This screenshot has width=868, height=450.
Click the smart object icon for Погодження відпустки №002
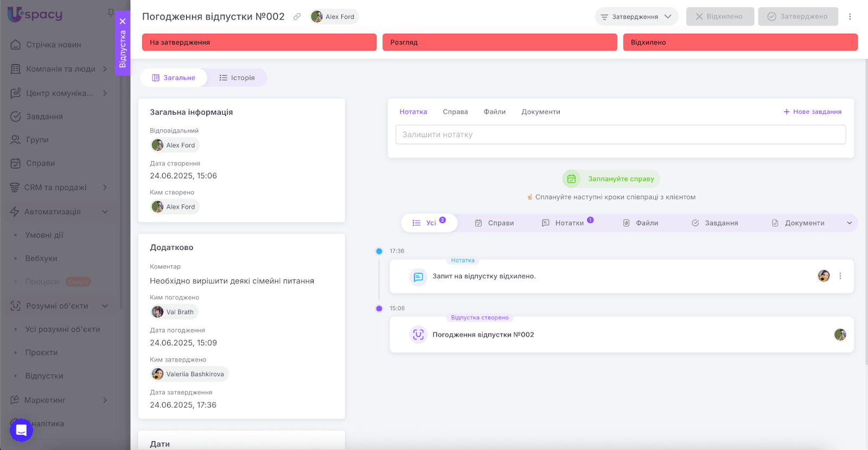[418, 335]
